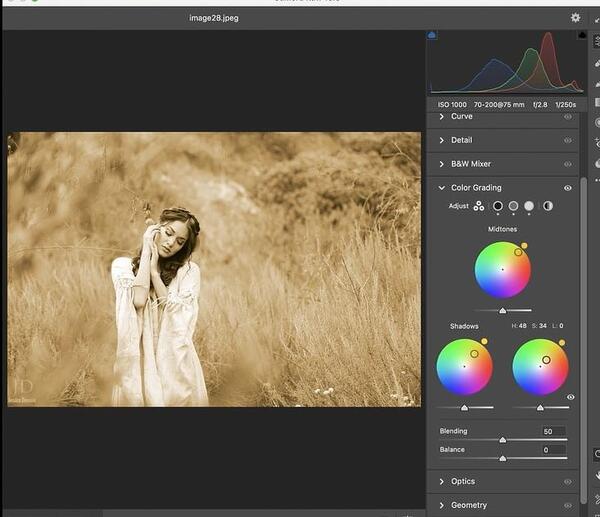Image resolution: width=600 pixels, height=517 pixels.
Task: Click the 1/250s shutter speed text
Action: 566,104
